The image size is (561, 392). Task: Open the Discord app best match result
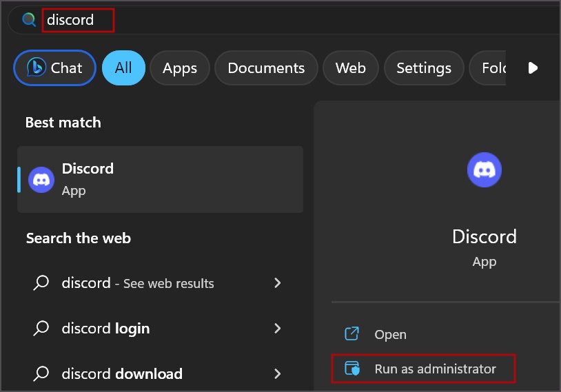point(161,180)
